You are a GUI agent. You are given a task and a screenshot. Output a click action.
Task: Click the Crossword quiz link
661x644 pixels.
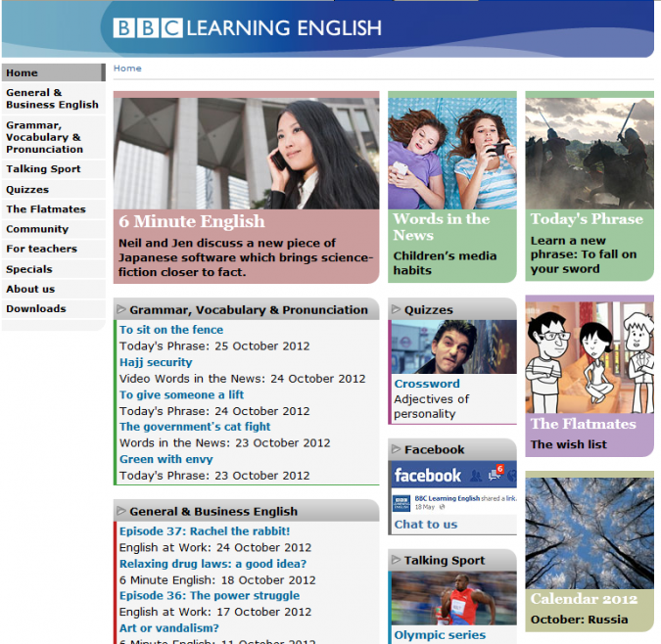427,385
